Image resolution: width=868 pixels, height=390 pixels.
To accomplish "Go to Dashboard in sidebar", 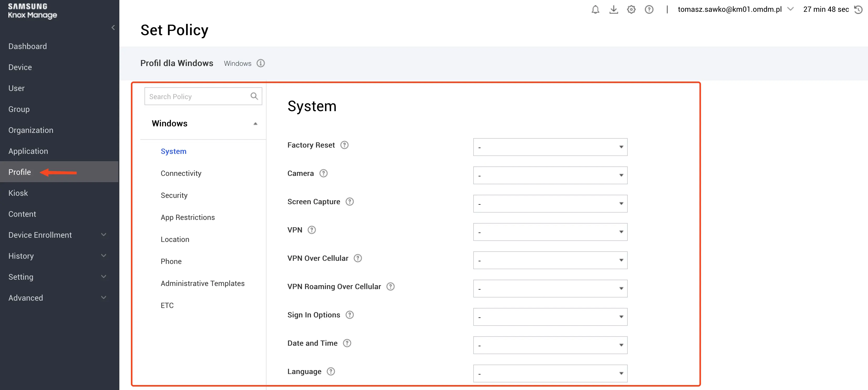I will [x=28, y=46].
